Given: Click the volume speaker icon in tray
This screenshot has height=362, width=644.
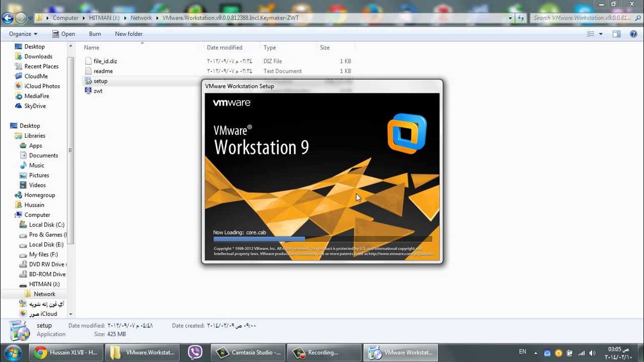Looking at the screenshot, I should [x=592, y=353].
